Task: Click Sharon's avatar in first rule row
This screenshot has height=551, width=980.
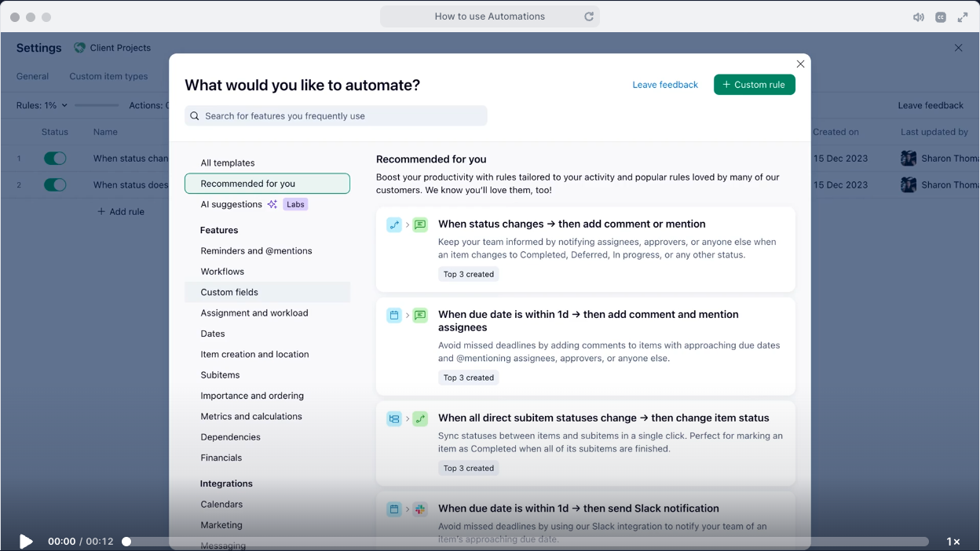Action: pos(909,159)
